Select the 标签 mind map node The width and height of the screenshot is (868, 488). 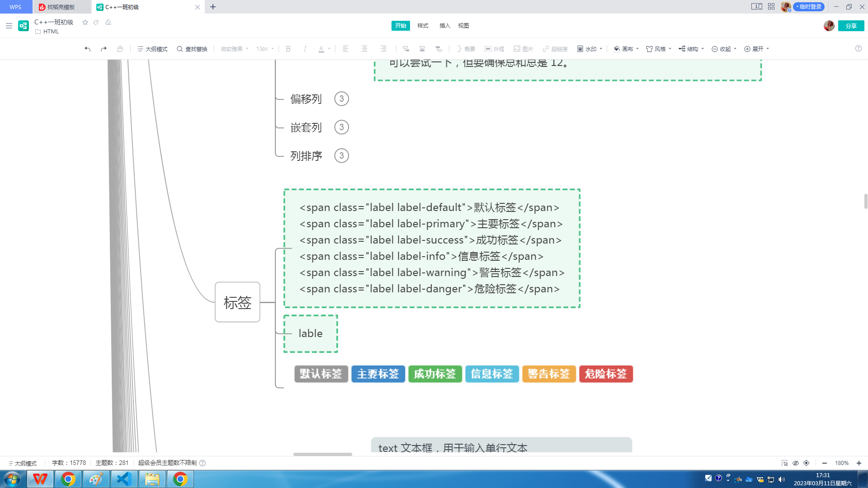click(237, 302)
